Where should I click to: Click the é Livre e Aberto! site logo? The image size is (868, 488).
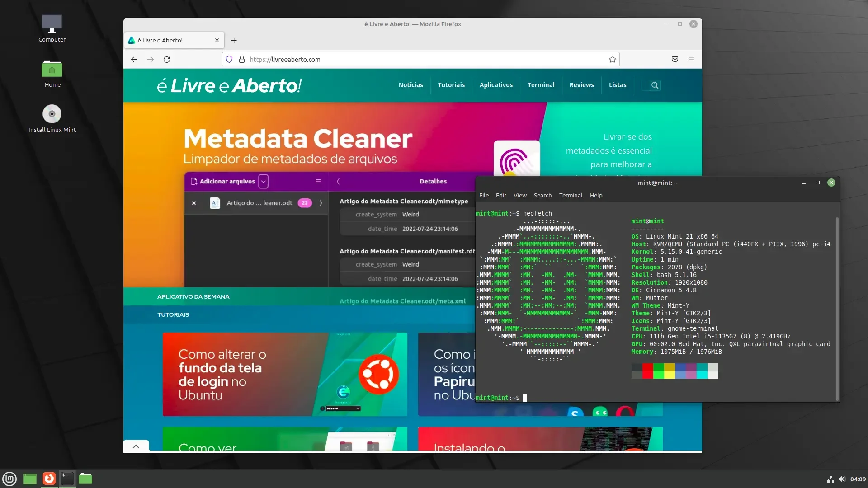[x=229, y=85]
